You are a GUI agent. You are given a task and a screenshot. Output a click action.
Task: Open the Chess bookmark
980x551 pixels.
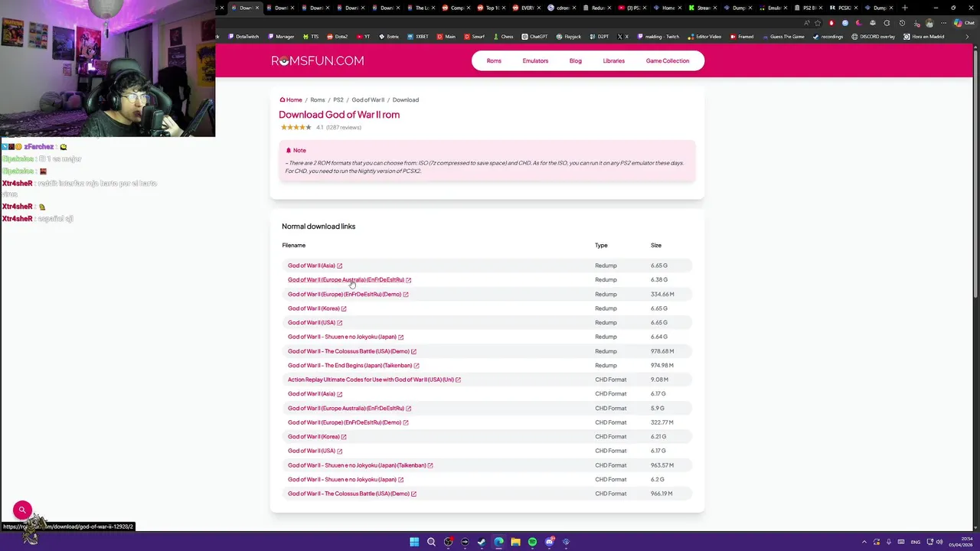[x=503, y=37]
